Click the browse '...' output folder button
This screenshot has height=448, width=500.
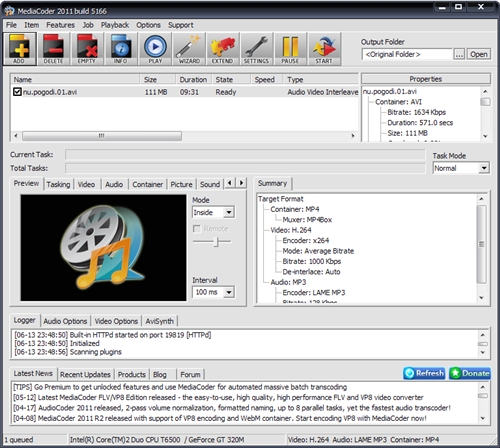[x=459, y=54]
